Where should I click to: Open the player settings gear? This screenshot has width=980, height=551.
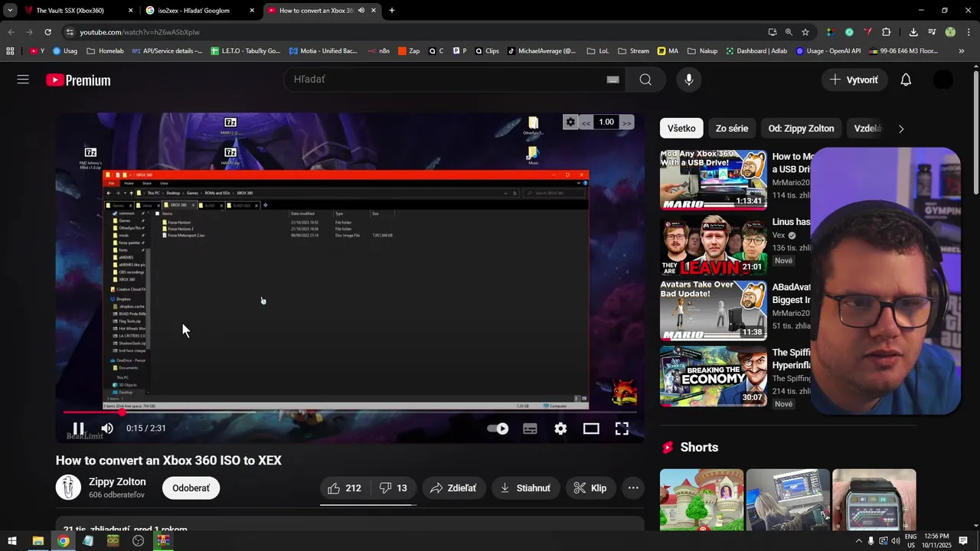tap(560, 429)
